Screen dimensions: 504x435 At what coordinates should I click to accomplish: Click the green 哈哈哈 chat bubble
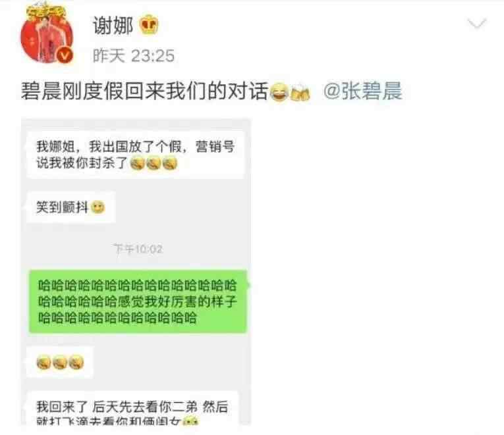point(138,301)
